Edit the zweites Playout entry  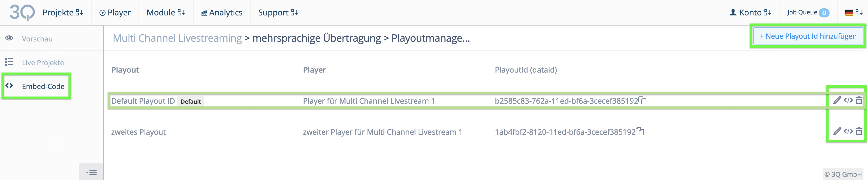[837, 131]
